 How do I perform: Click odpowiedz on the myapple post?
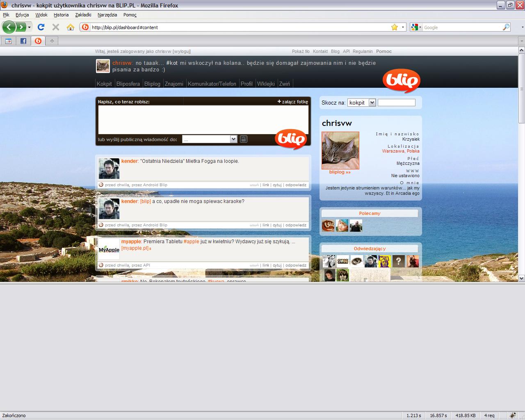pos(296,265)
